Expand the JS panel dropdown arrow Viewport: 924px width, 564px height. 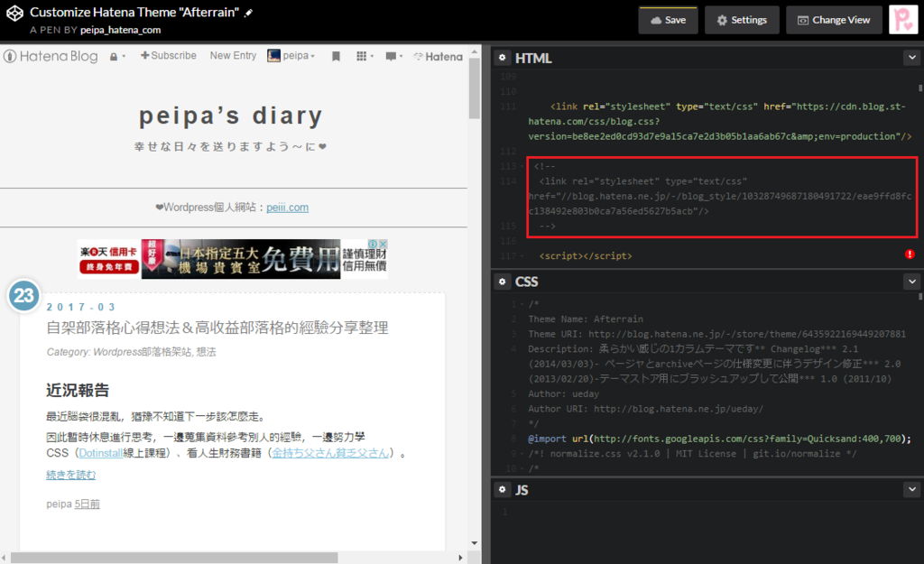click(911, 489)
